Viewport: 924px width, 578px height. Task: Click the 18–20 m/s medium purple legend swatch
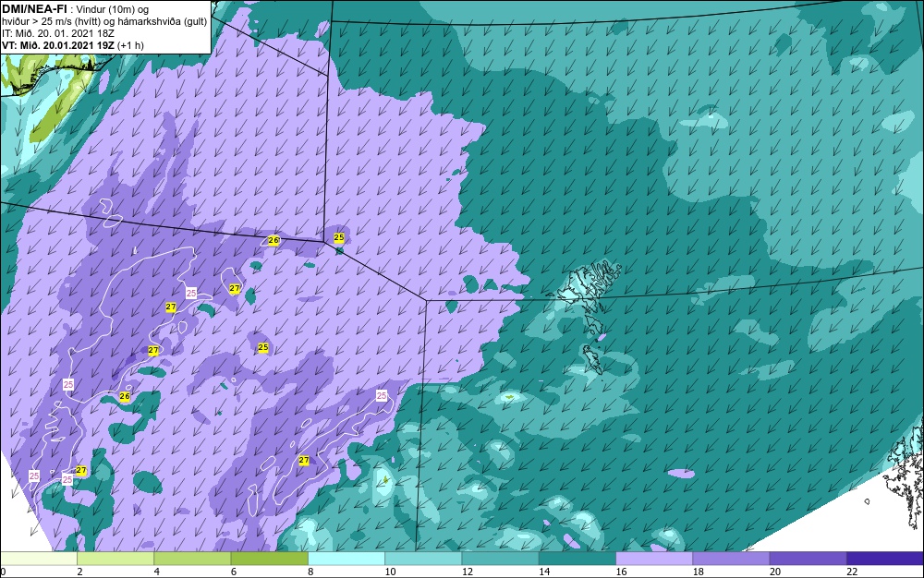(x=731, y=559)
